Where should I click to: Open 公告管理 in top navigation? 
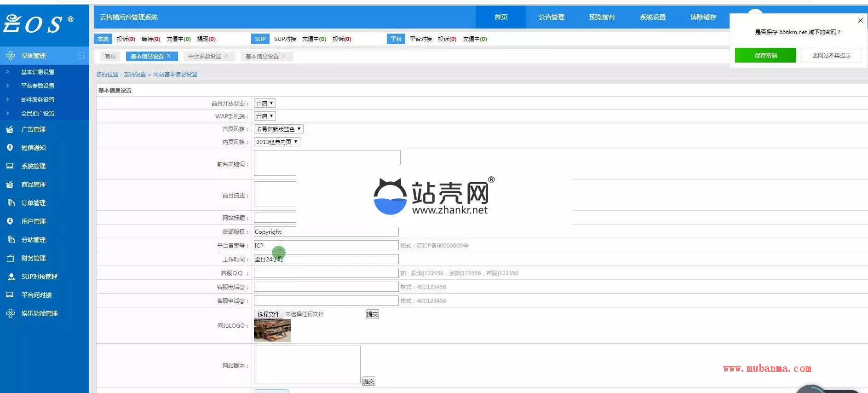pos(551,17)
